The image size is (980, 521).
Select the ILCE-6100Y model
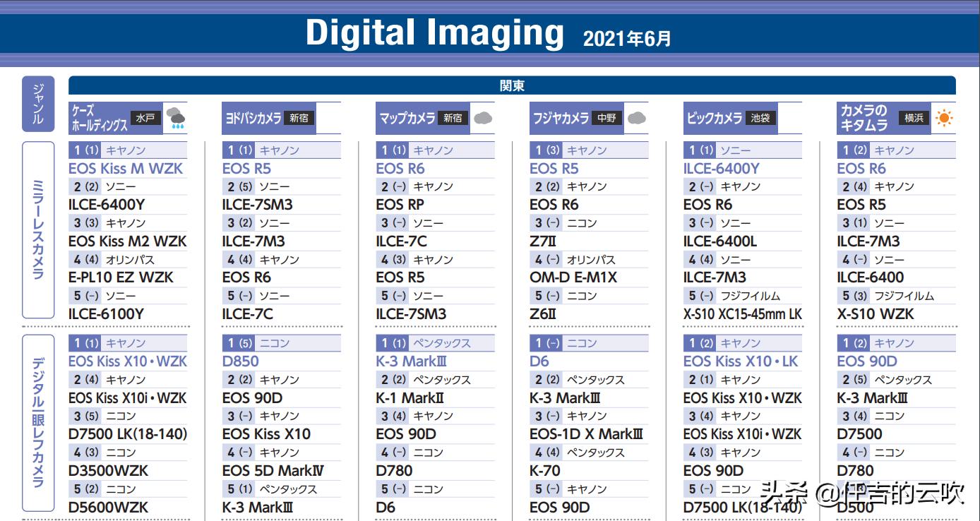[106, 314]
